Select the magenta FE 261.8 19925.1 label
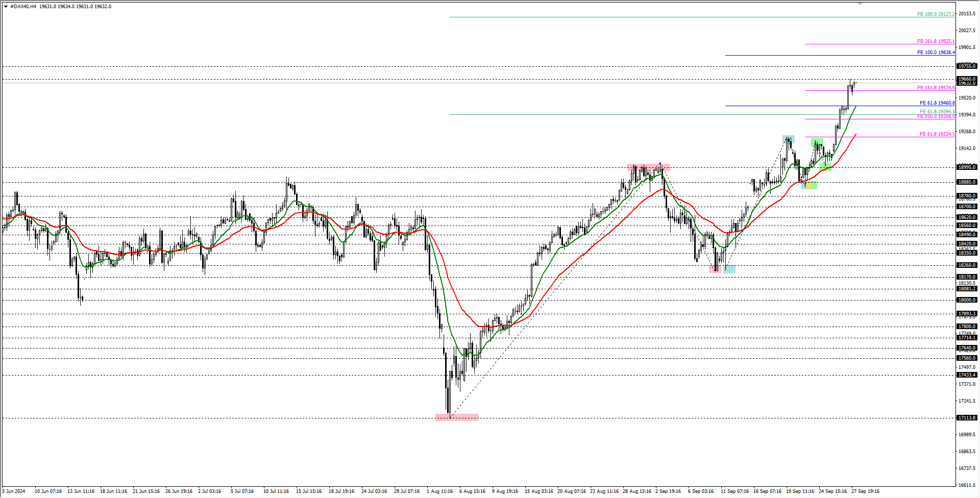The height and width of the screenshot is (498, 980). [936, 41]
